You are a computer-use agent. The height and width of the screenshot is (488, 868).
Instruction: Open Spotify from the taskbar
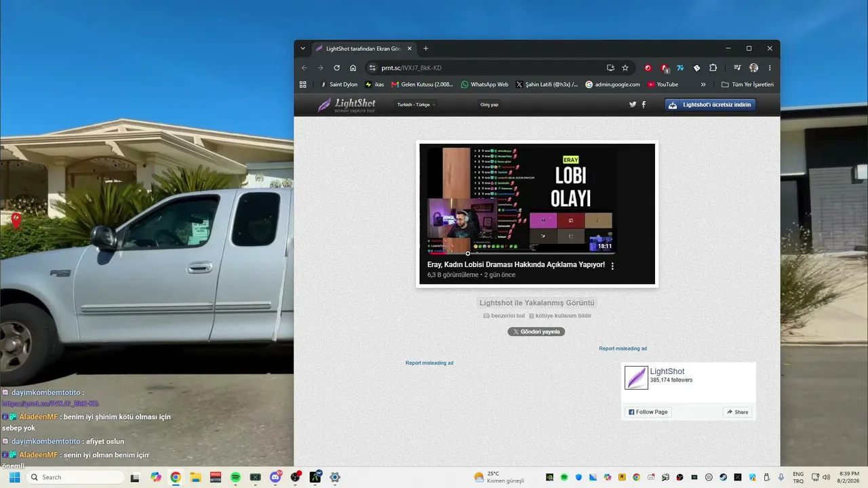[x=235, y=477]
